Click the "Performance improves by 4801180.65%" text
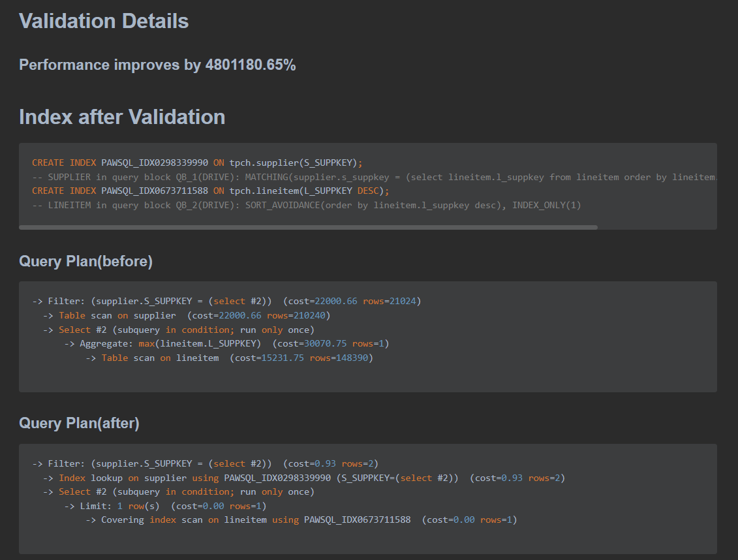The image size is (738, 560). click(157, 65)
